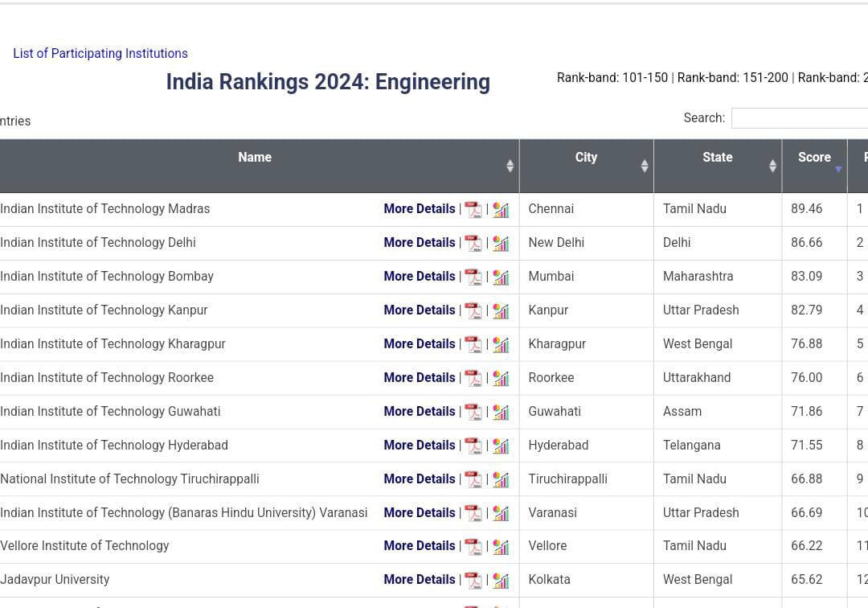The height and width of the screenshot is (608, 868).
Task: Open chart icon for IIT Delhi
Action: [x=501, y=244]
